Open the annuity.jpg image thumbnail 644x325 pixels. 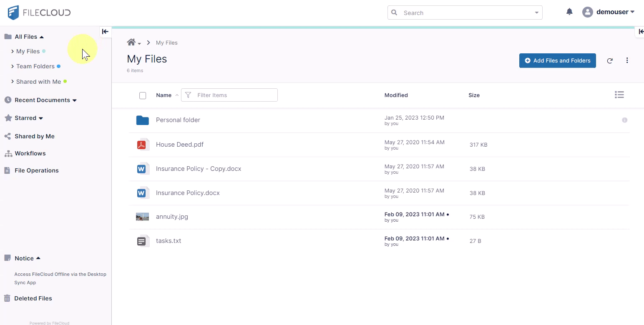point(142,217)
